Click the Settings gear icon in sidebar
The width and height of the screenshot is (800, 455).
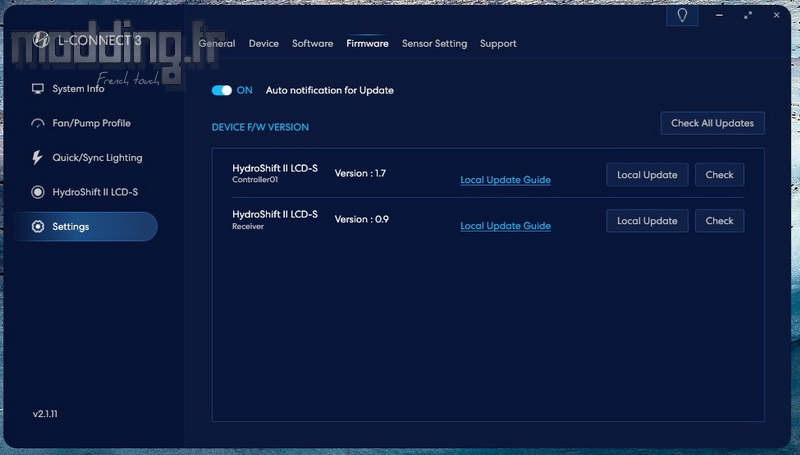[x=38, y=227]
